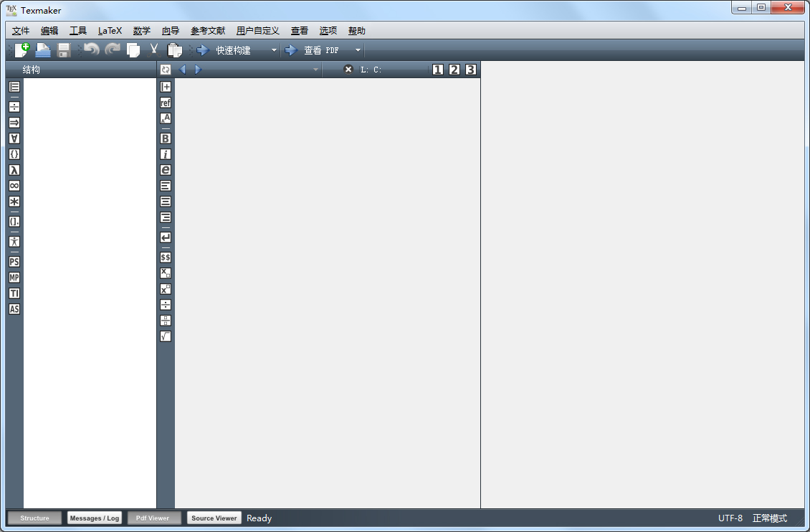Switch to the Pdf Viewer panel
This screenshot has height=532, width=810.
point(153,518)
